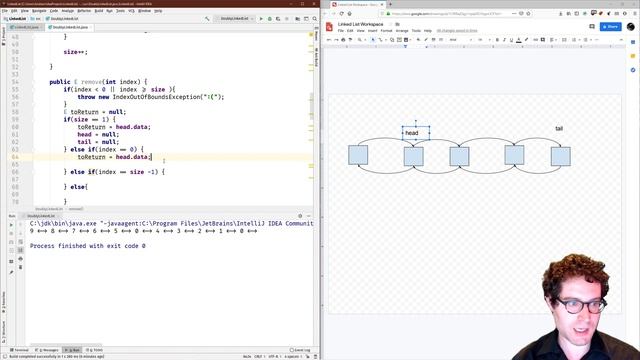The height and width of the screenshot is (360, 640).
Task: Click the Debug bug icon in IntelliJ toolbar
Action: [269, 19]
